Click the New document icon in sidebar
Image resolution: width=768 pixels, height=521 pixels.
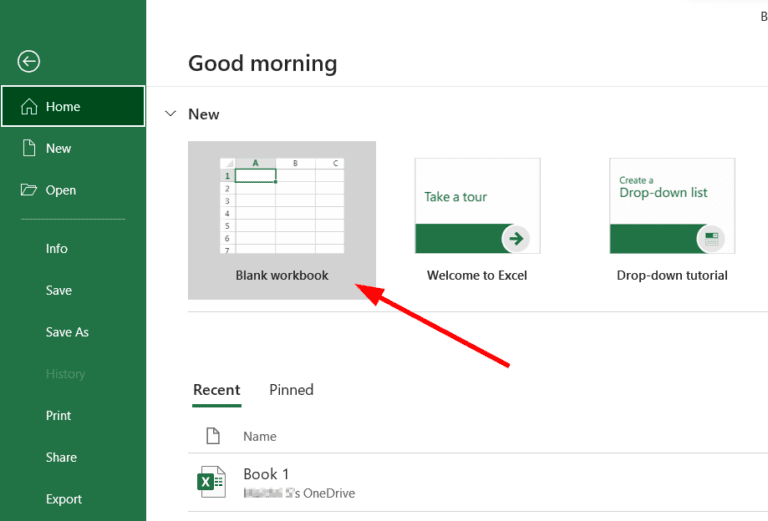click(29, 148)
